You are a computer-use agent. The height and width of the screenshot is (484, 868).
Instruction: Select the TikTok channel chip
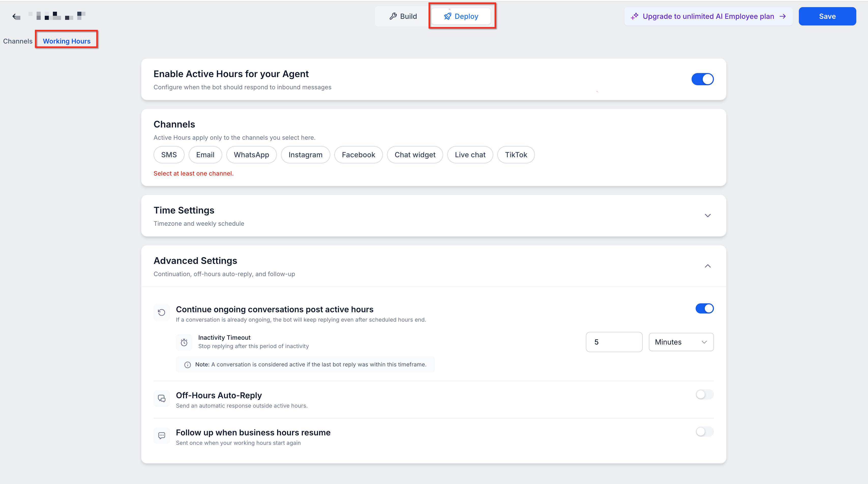516,155
